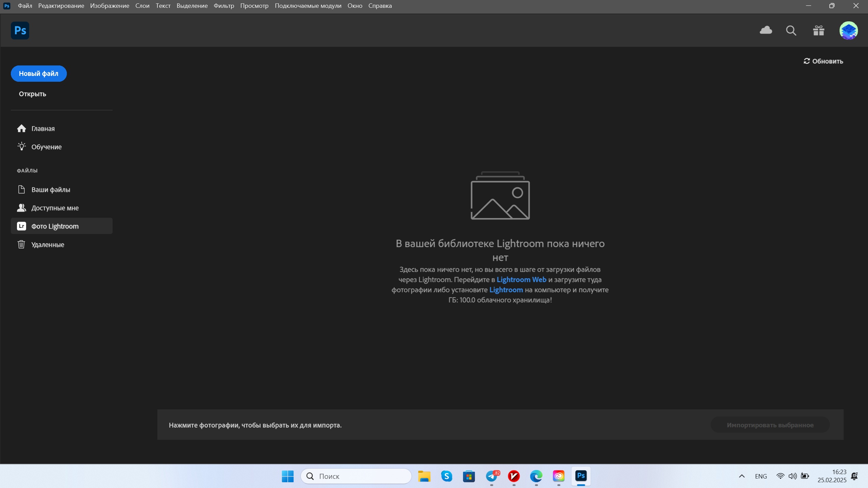
Task: Open the search magnifier in the header
Action: (x=791, y=31)
